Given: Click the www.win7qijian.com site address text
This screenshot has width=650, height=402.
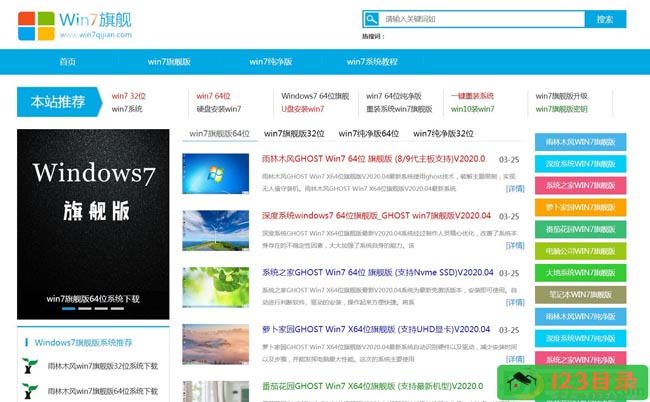Looking at the screenshot, I should click(96, 35).
